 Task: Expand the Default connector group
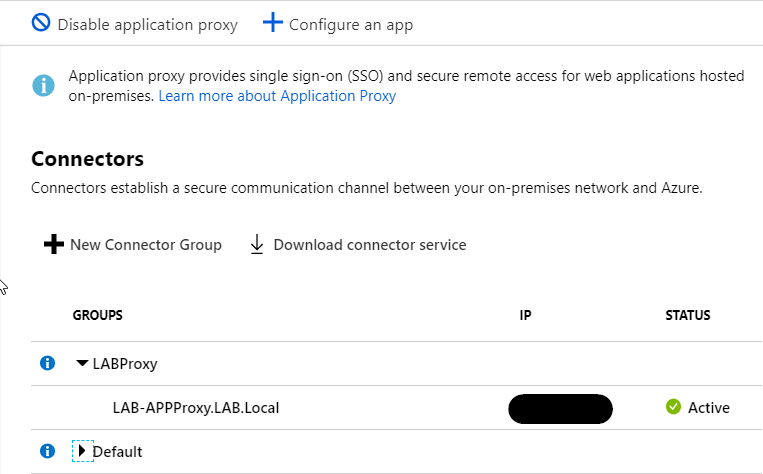(82, 451)
